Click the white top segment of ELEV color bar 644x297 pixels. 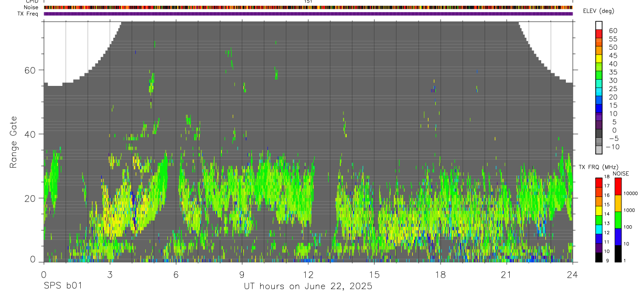click(x=599, y=25)
